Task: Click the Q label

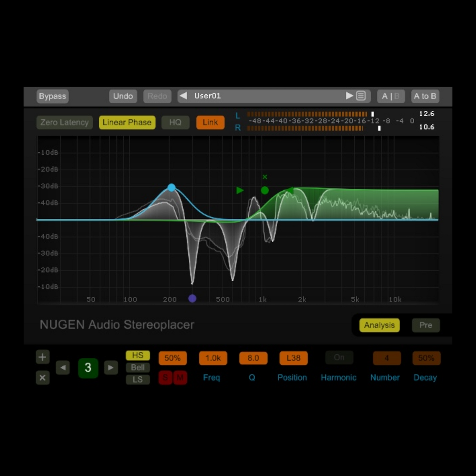Action: (252, 378)
